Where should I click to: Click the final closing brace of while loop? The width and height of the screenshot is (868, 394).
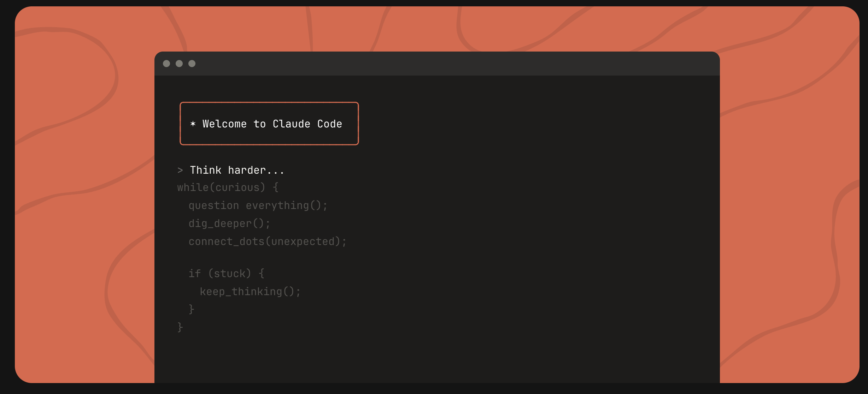[x=180, y=327]
